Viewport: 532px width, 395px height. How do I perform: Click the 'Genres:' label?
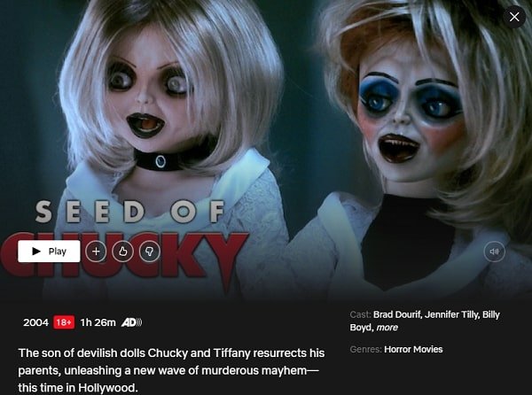coord(365,349)
